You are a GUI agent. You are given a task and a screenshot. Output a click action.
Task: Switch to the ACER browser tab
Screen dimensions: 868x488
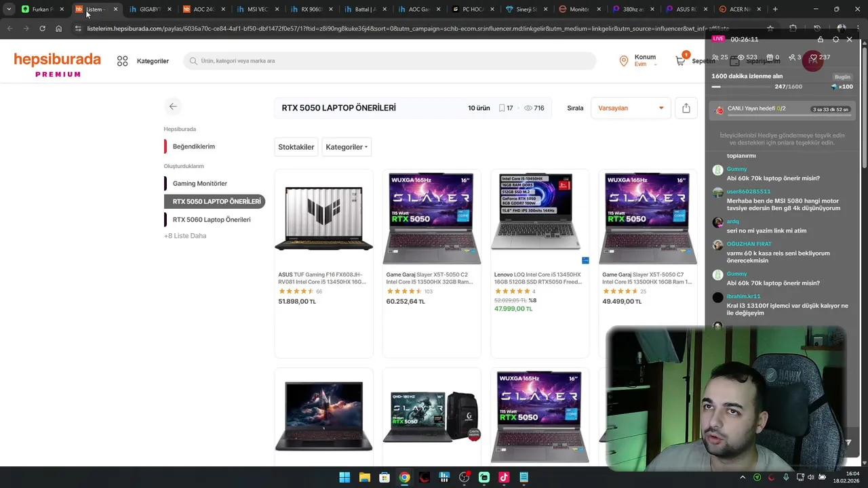point(739,9)
